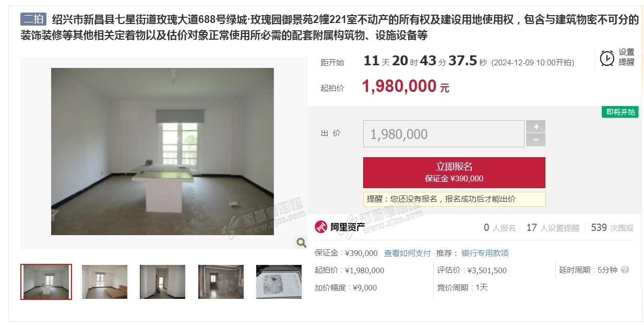Select the second thumbnail showing bed
644x325 pixels.
(104, 282)
